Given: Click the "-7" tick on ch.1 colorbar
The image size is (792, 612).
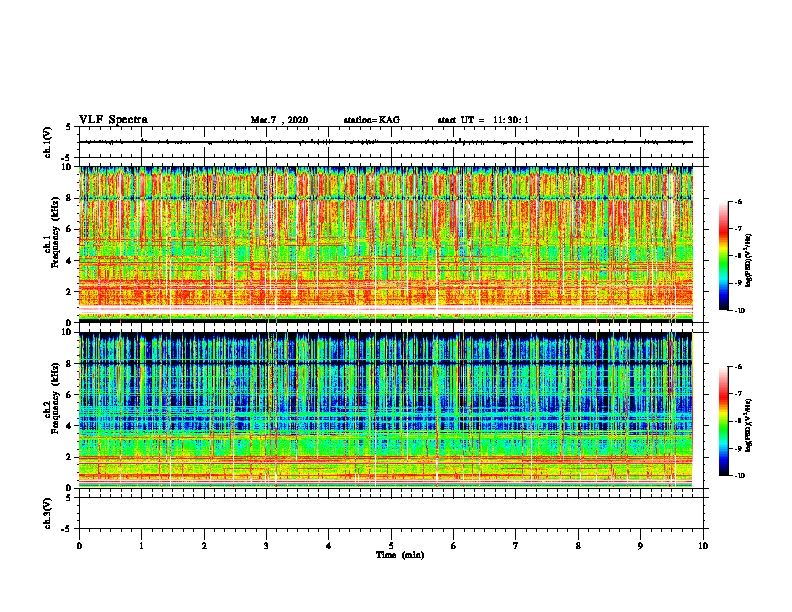Looking at the screenshot, I should point(737,229).
